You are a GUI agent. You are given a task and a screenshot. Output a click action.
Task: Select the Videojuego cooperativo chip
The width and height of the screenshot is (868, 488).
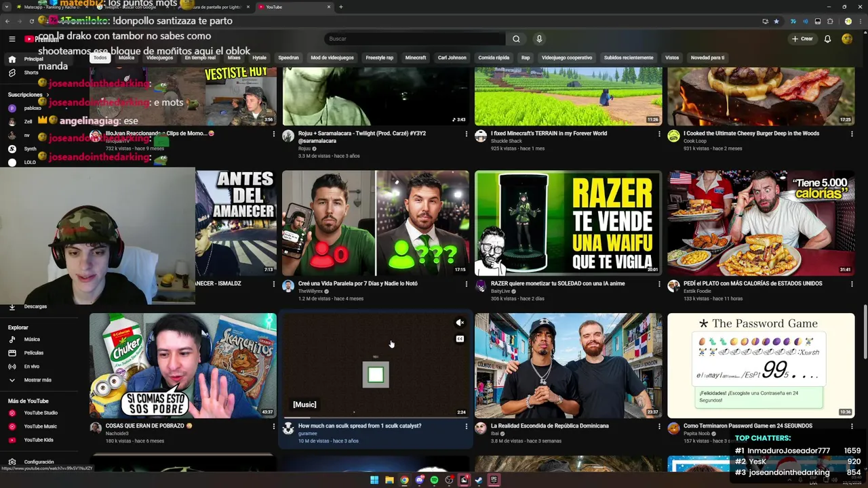coord(567,58)
